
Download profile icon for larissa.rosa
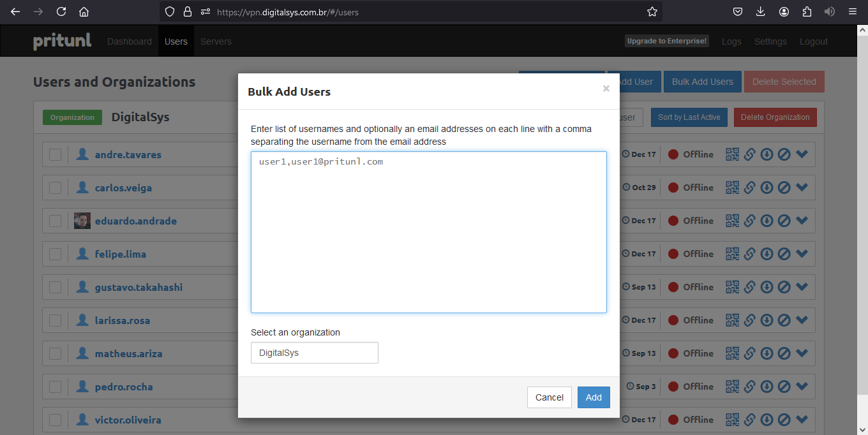pos(767,320)
